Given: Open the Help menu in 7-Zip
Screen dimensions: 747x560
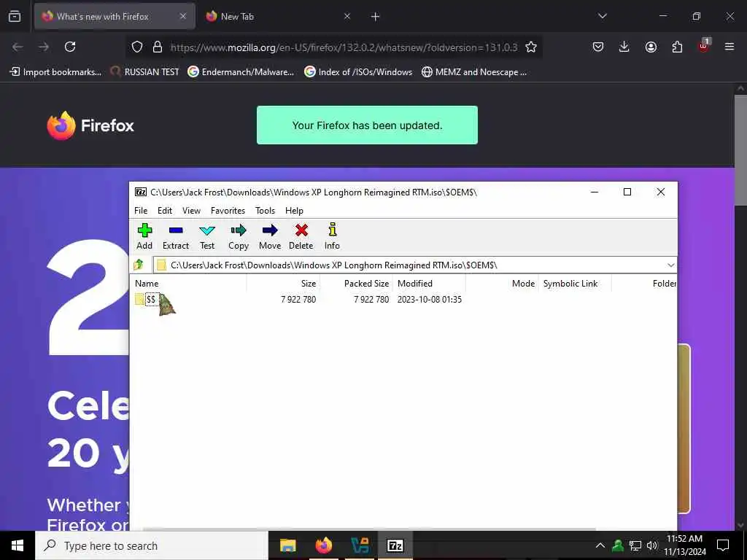Looking at the screenshot, I should (x=294, y=211).
